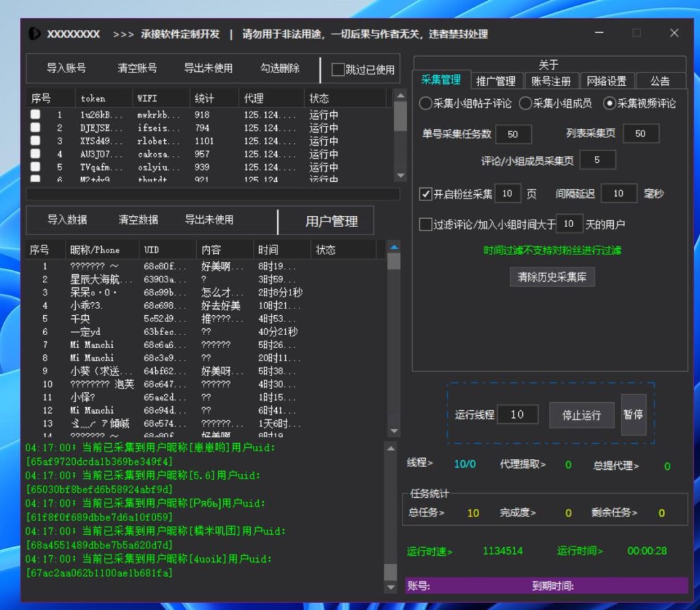
Task: Select the 采集小组成员 collection mode
Action: pos(526,103)
